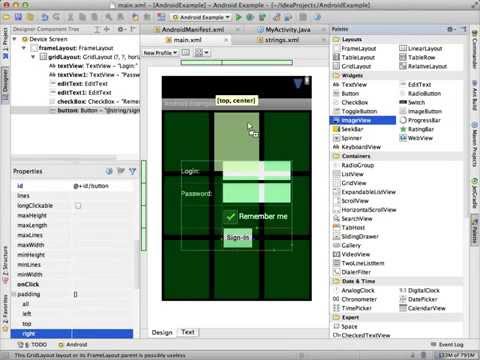Click the Palette panel gear icon
This screenshot has width=480, height=360.
tap(450, 29)
